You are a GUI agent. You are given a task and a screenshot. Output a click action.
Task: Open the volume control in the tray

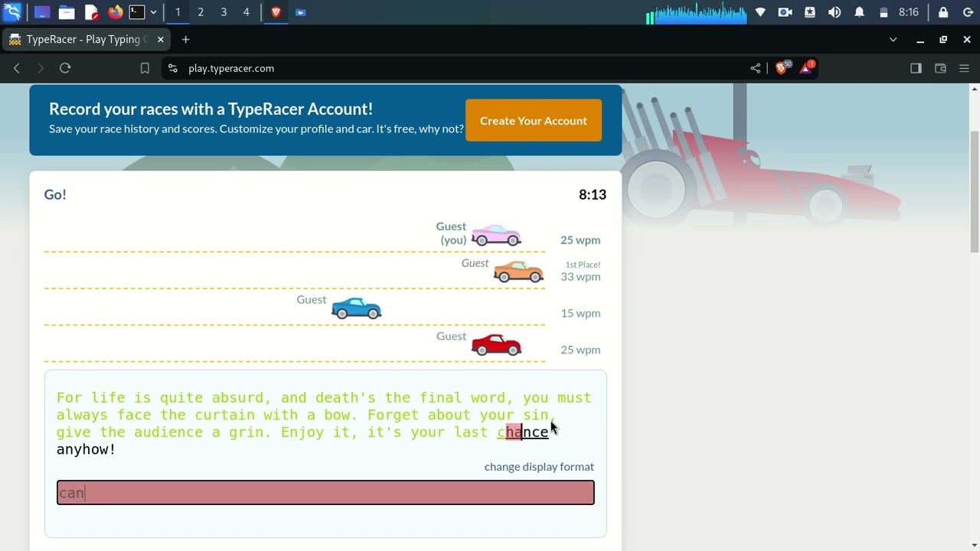click(x=835, y=12)
